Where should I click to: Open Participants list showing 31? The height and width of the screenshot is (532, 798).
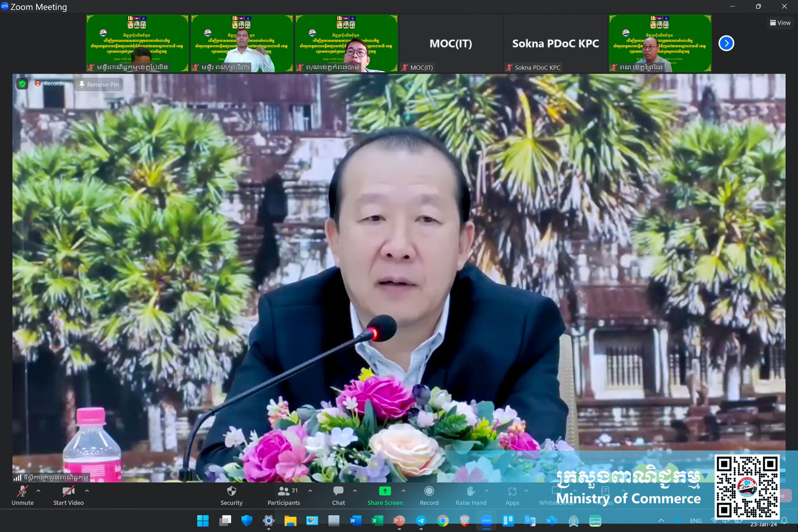click(x=284, y=492)
